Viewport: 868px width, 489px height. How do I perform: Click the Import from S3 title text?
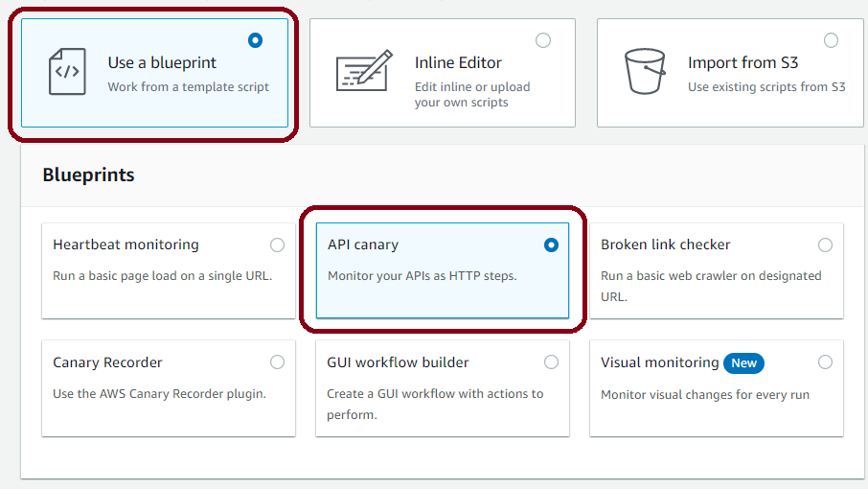pos(742,62)
